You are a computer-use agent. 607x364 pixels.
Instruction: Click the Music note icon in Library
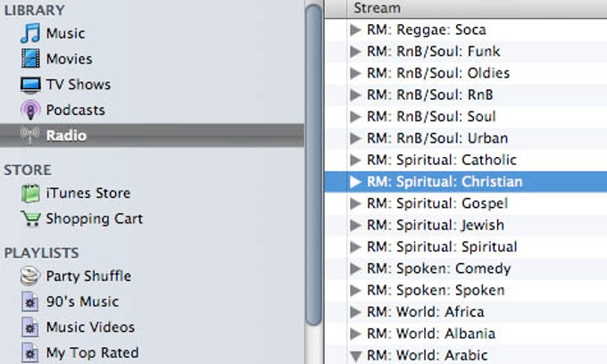30,33
